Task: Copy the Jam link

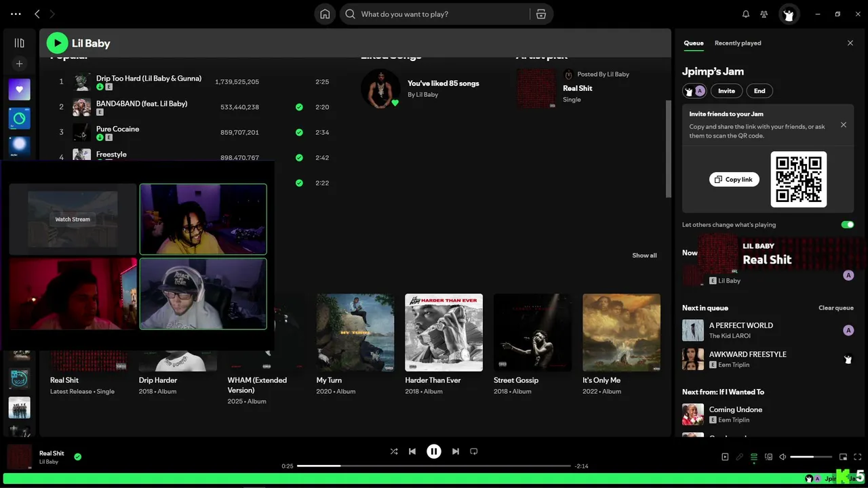Action: point(734,180)
